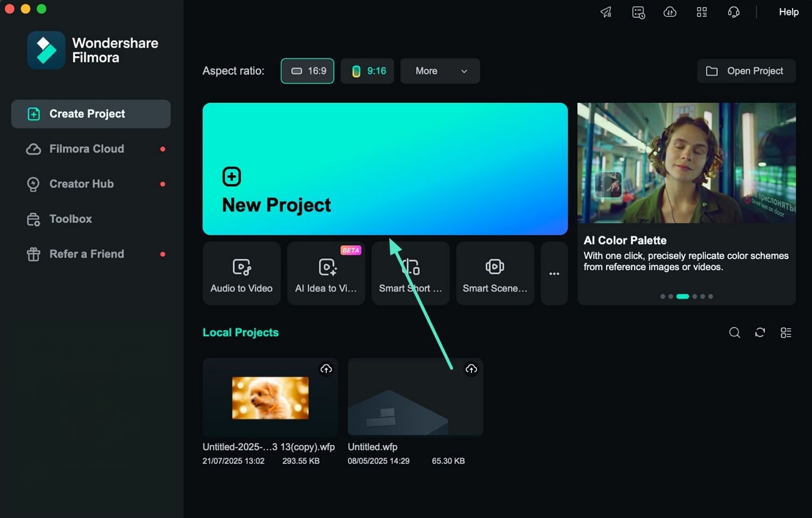Open the Untitled-2025 copy project thumbnail
The height and width of the screenshot is (518, 812).
click(x=270, y=397)
